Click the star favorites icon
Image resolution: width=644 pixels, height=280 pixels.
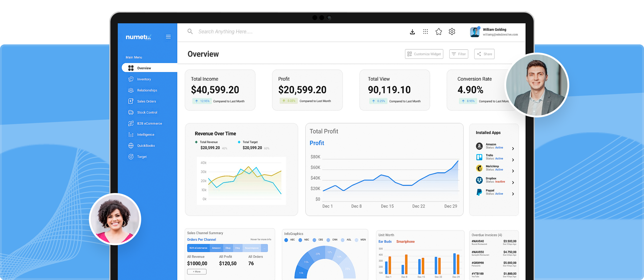(439, 32)
